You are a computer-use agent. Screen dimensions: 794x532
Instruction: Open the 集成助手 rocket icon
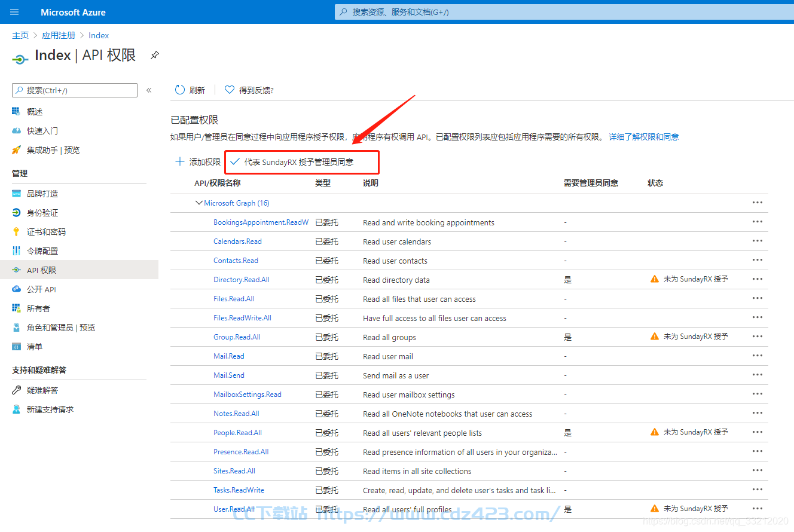coord(16,150)
